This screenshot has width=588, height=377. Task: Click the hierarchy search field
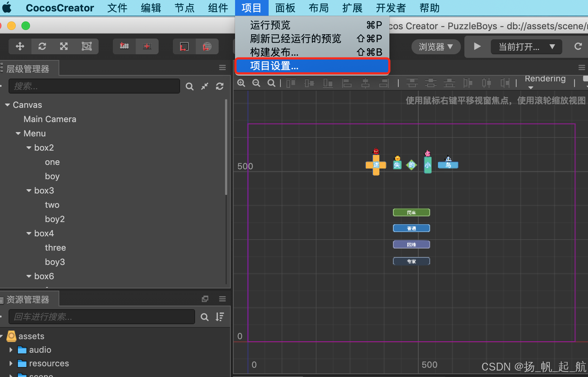click(x=94, y=86)
